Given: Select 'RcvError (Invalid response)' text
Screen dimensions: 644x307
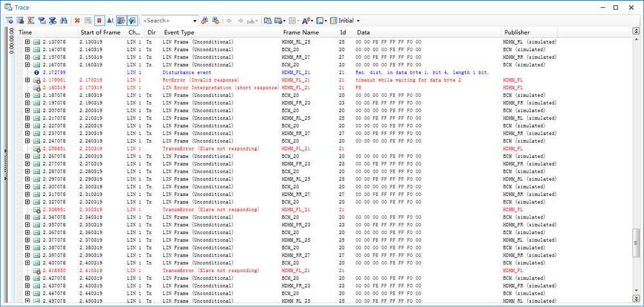Looking at the screenshot, I should [201, 80].
